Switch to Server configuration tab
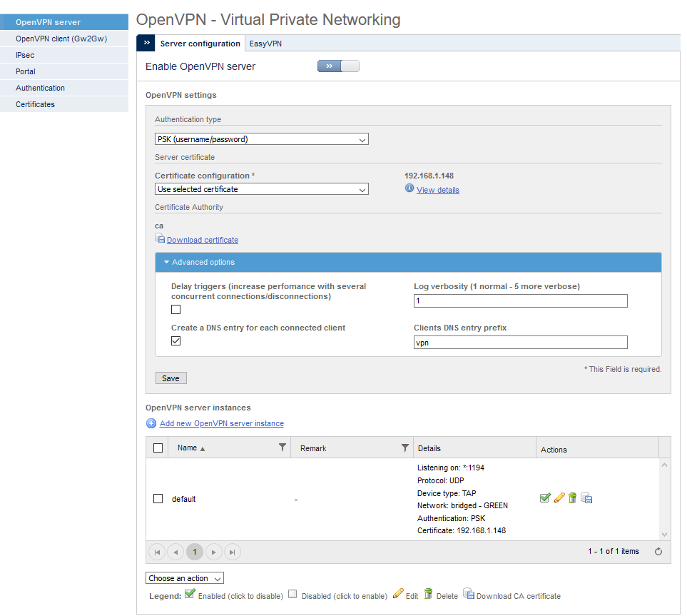This screenshot has width=687, height=616. [200, 44]
